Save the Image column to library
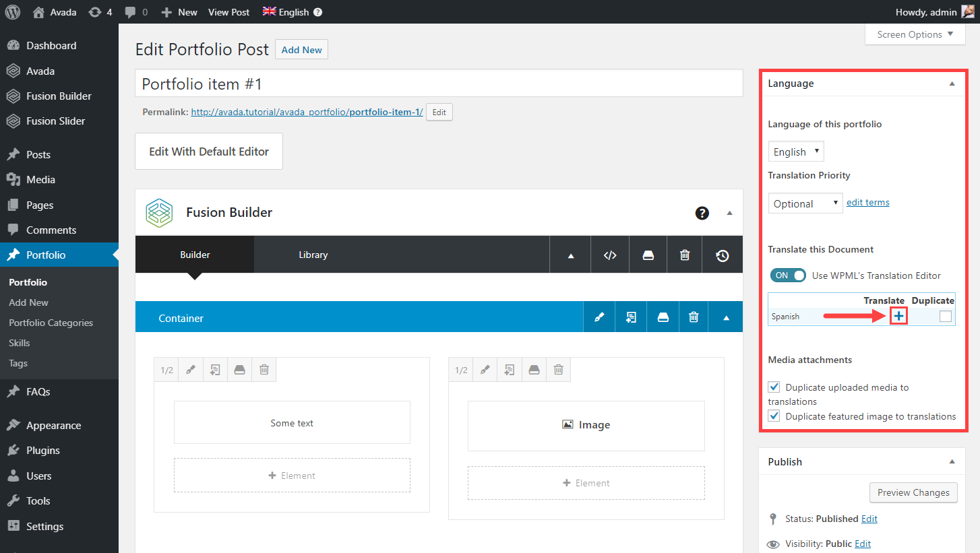Viewport: 980px width, 553px height. point(533,370)
